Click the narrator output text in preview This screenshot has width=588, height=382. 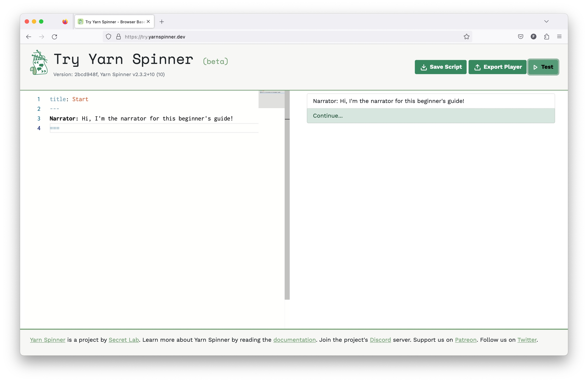[388, 101]
